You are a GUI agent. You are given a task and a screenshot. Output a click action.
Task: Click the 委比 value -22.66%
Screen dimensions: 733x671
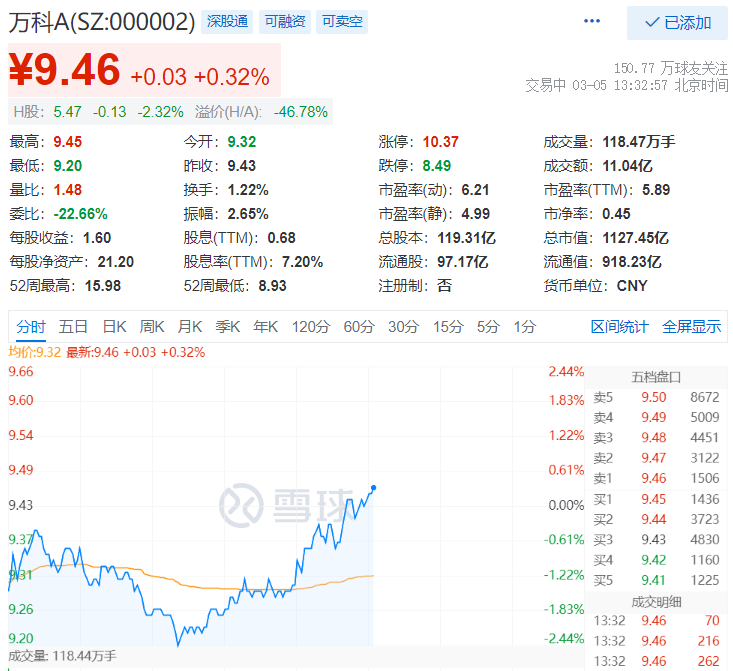(x=80, y=214)
